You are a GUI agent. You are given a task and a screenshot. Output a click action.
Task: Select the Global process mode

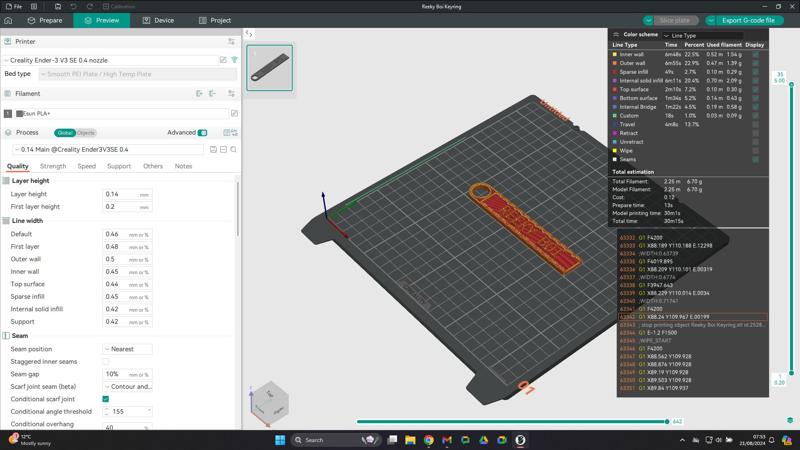pos(65,133)
